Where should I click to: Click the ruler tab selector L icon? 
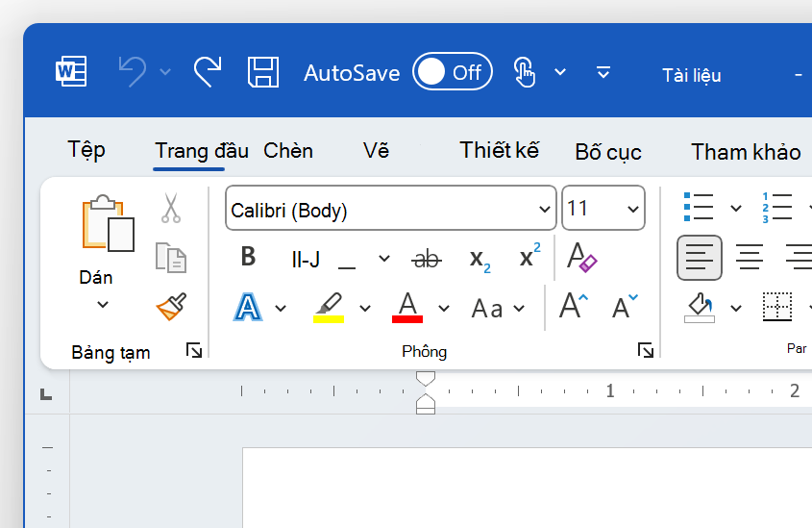[46, 394]
